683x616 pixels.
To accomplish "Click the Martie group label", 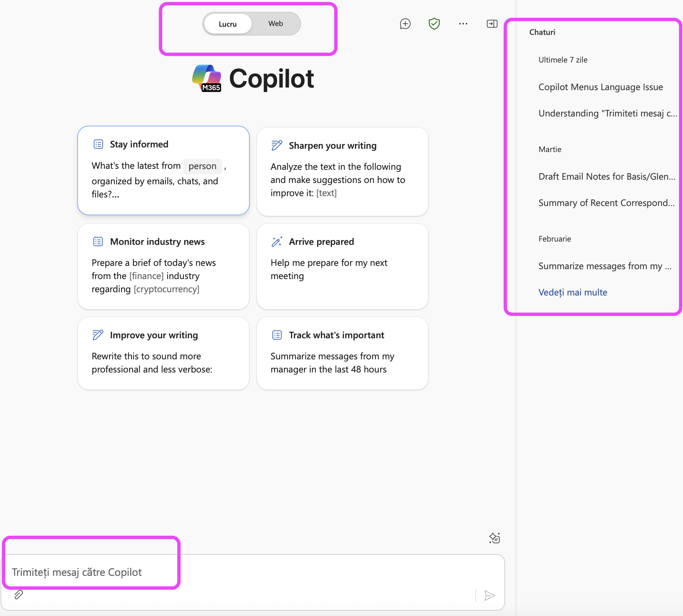I will pos(550,149).
